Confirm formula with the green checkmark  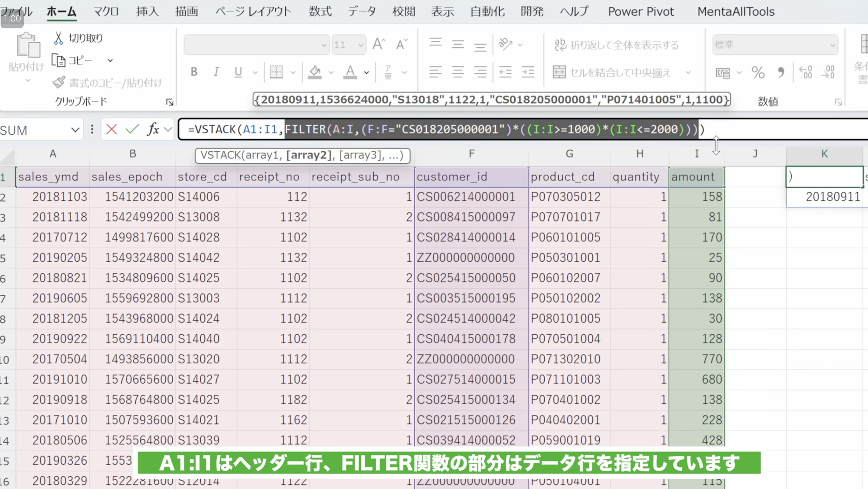click(132, 129)
